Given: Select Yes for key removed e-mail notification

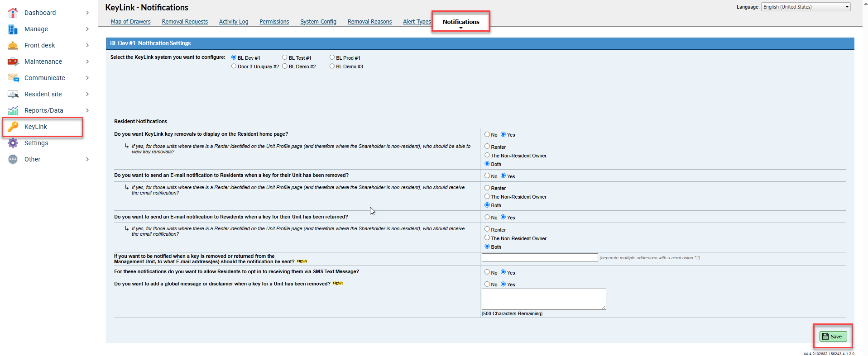Looking at the screenshot, I should (x=503, y=176).
